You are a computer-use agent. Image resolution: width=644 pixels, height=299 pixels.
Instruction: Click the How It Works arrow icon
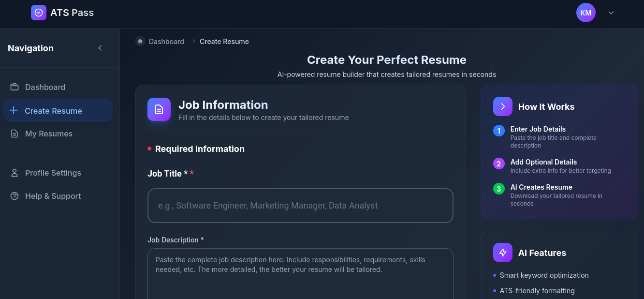point(503,106)
